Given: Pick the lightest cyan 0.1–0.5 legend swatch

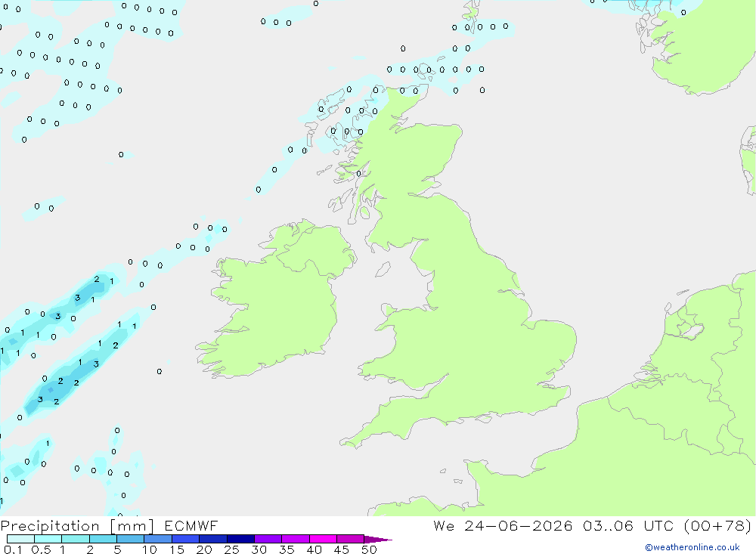Looking at the screenshot, I should pyautogui.click(x=20, y=539).
